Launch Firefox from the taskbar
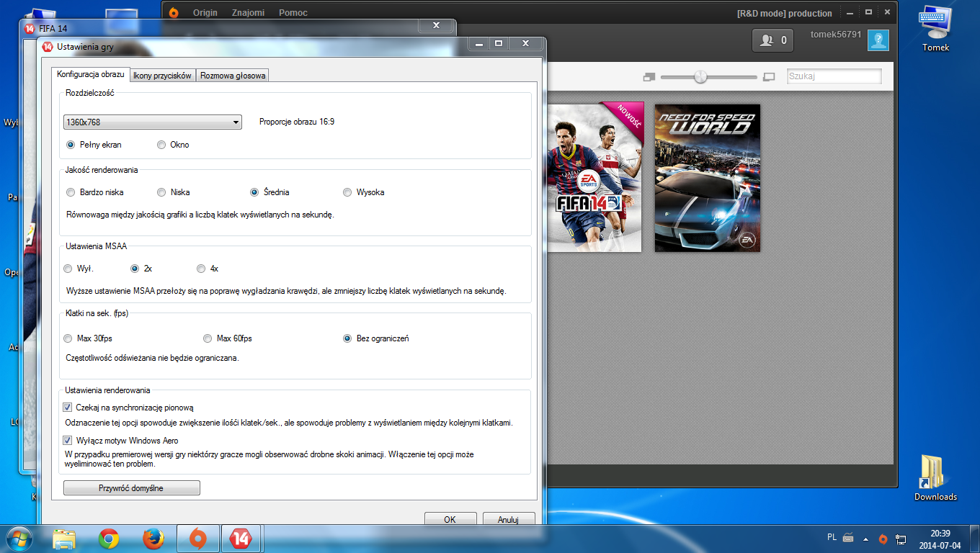The image size is (980, 553). pyautogui.click(x=153, y=538)
